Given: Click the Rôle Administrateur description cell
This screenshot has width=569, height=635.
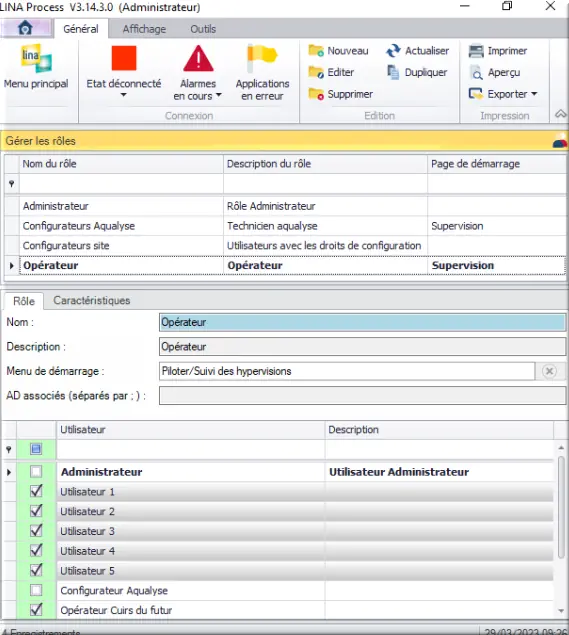Looking at the screenshot, I should [325, 206].
